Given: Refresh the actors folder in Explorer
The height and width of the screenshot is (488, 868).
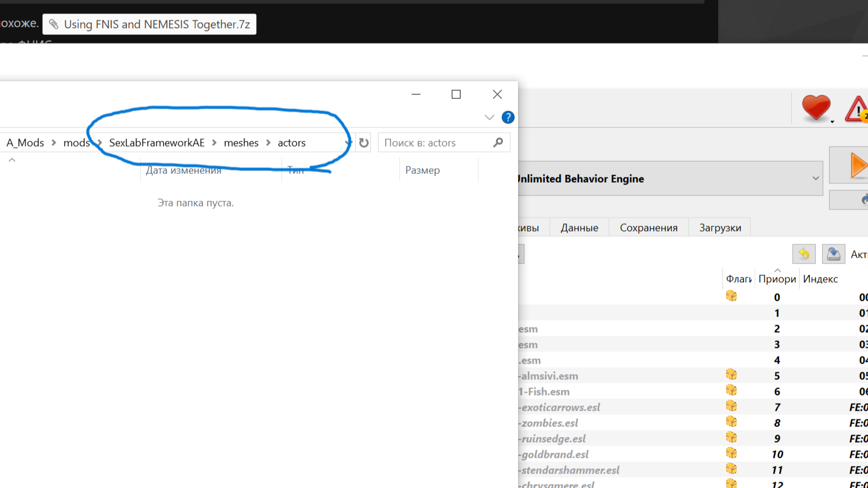Looking at the screenshot, I should (364, 143).
